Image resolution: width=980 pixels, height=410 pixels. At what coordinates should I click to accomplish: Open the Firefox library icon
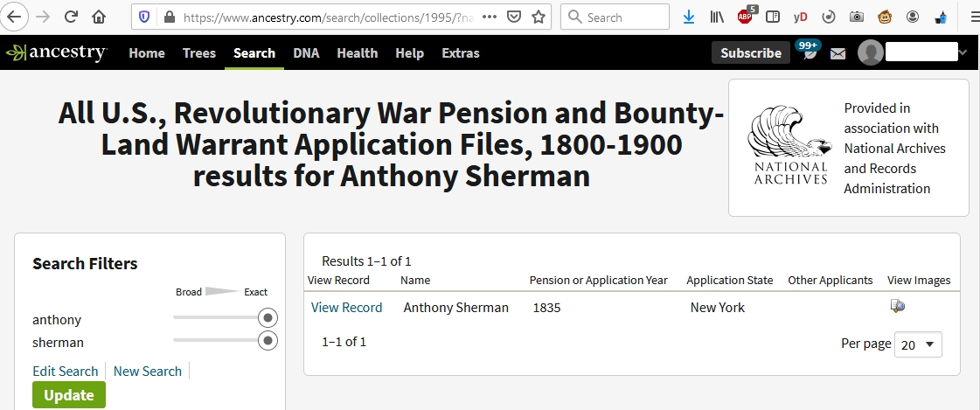(717, 17)
